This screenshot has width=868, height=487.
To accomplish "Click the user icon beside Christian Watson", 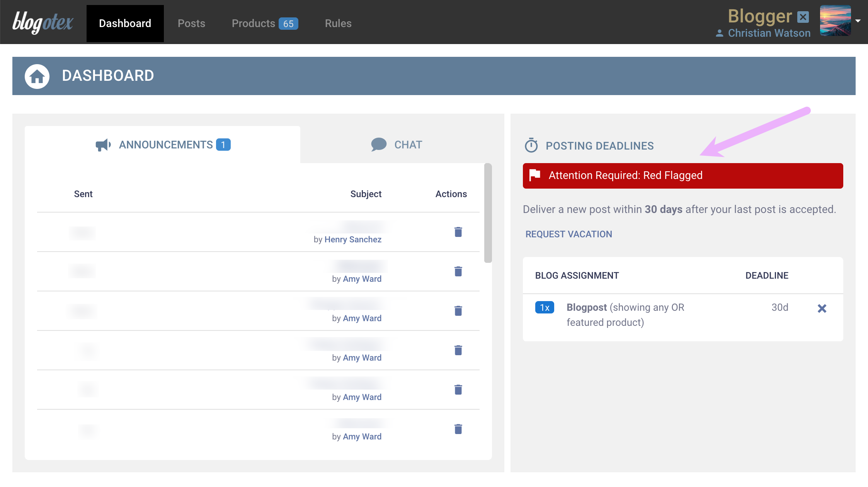I will 719,33.
